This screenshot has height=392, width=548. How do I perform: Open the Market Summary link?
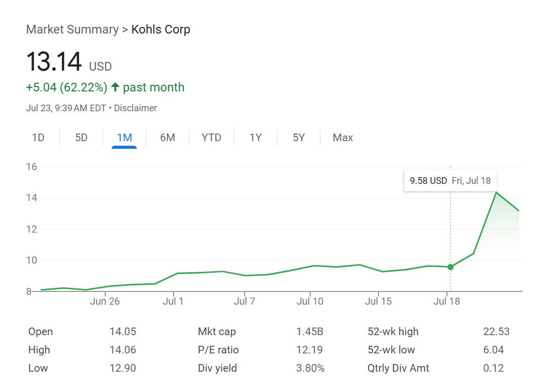[x=72, y=29]
